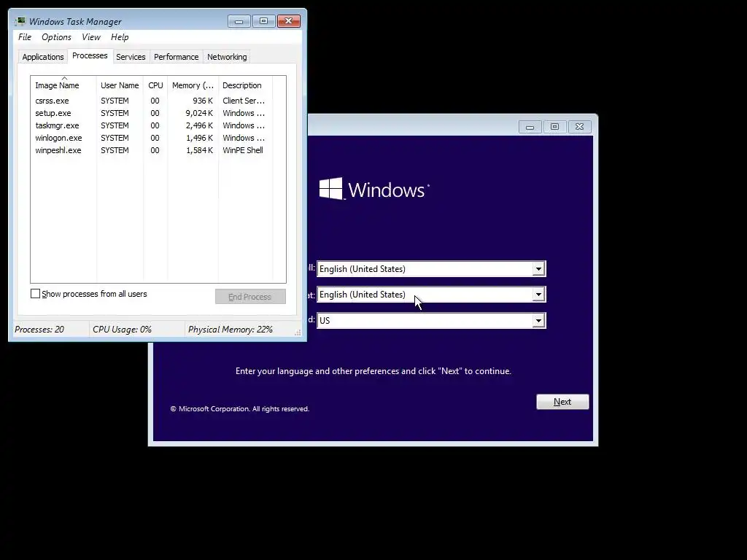Image resolution: width=747 pixels, height=560 pixels.
Task: Go to the Networking tab
Action: pos(227,57)
